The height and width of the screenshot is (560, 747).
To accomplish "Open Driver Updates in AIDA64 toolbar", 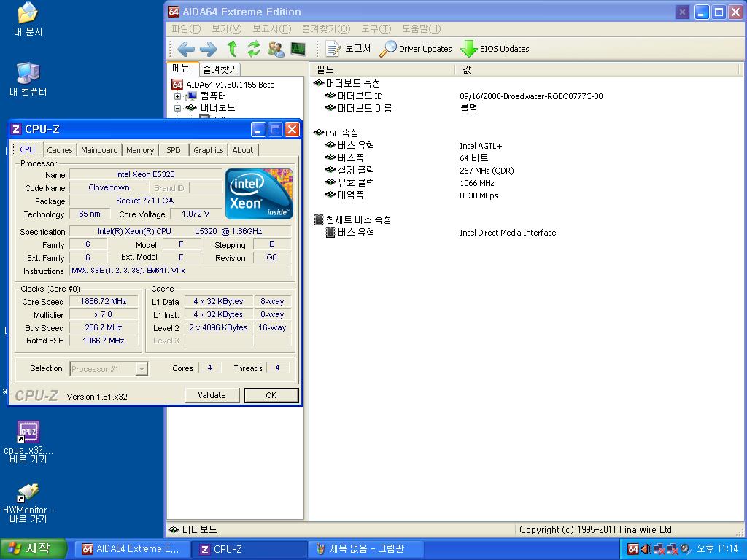I will 415,49.
